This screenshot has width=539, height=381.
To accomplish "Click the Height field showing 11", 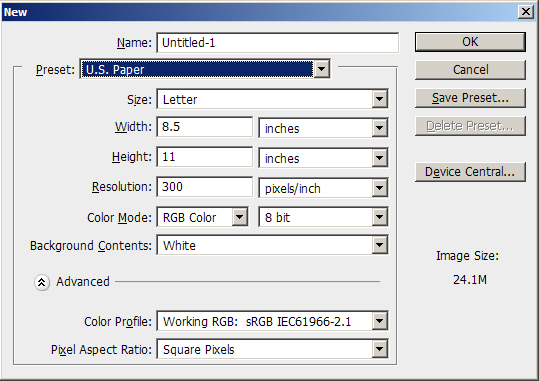I will point(205,157).
